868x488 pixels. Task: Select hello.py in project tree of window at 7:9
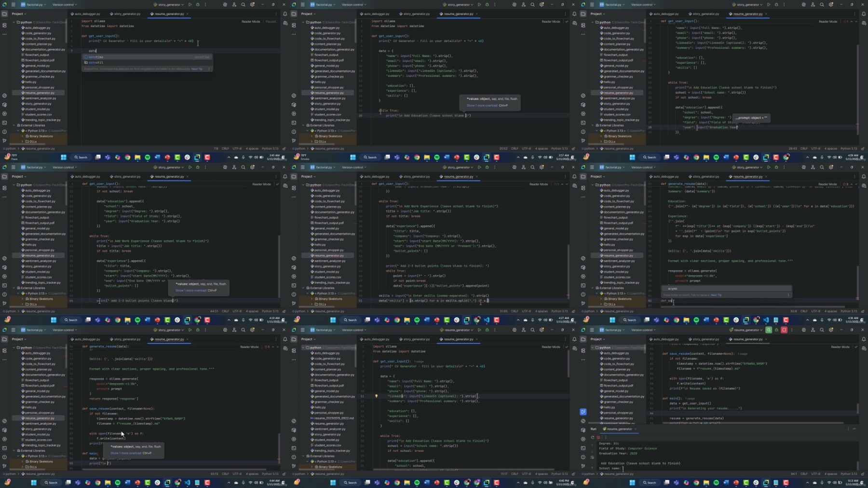(30, 82)
